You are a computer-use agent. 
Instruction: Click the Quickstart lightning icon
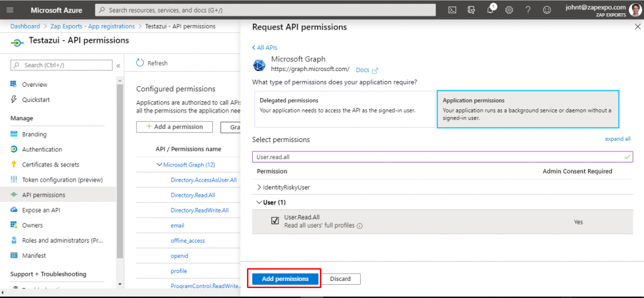tap(14, 99)
